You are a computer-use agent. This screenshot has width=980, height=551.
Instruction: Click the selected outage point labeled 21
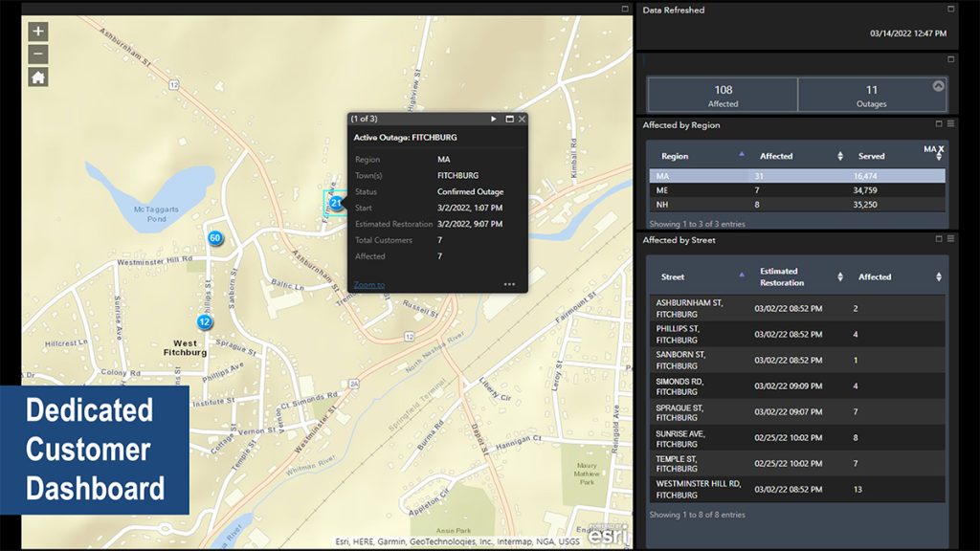coord(336,202)
